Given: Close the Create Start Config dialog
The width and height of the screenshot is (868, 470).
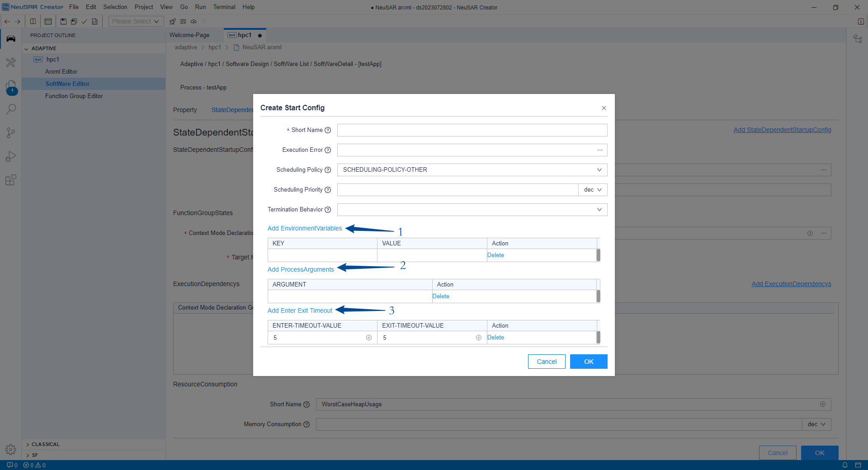Looking at the screenshot, I should click(604, 108).
